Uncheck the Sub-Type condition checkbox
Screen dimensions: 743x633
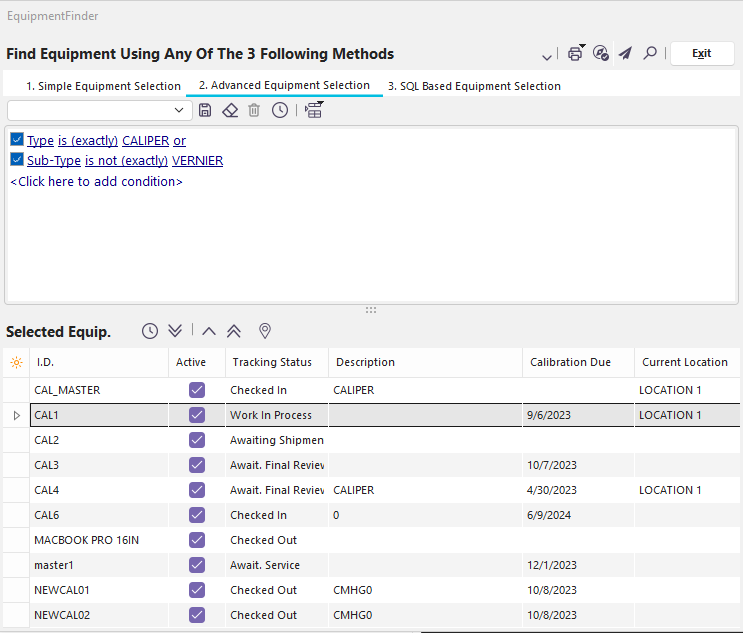coord(17,160)
